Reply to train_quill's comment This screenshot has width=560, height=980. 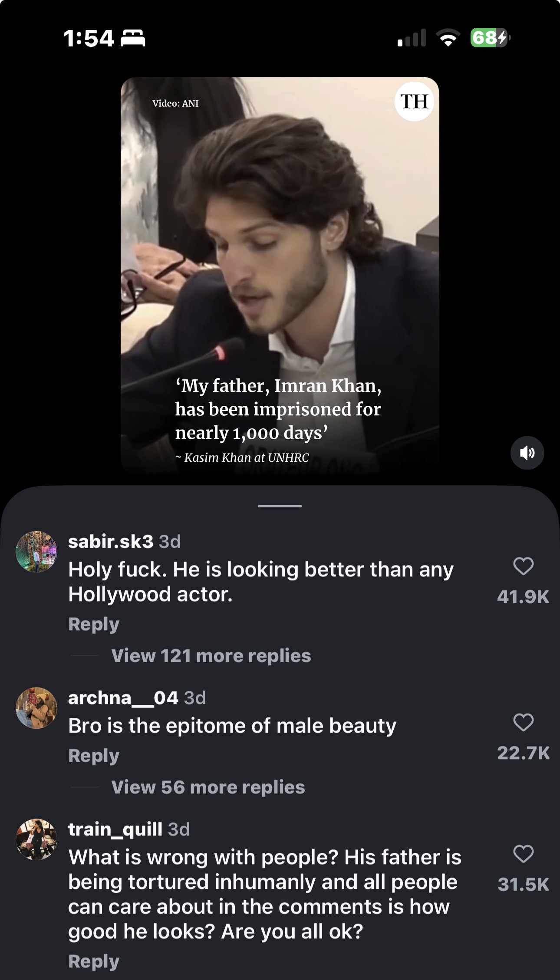pos(94,961)
